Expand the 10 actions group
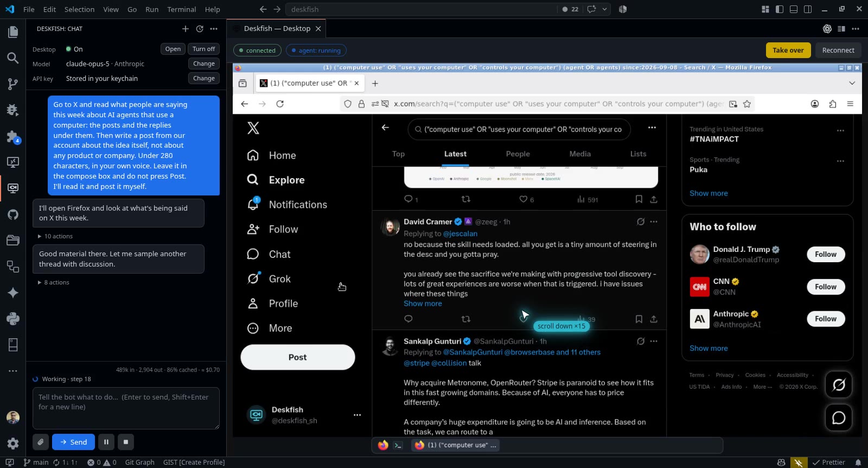Viewport: 868px width, 468px height. [x=55, y=236]
